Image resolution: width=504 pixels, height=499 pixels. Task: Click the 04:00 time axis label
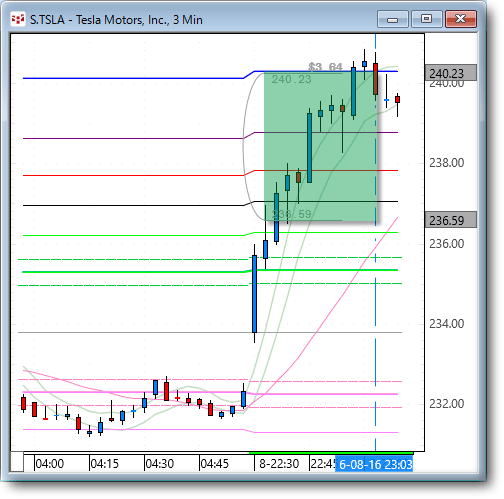pyautogui.click(x=50, y=464)
